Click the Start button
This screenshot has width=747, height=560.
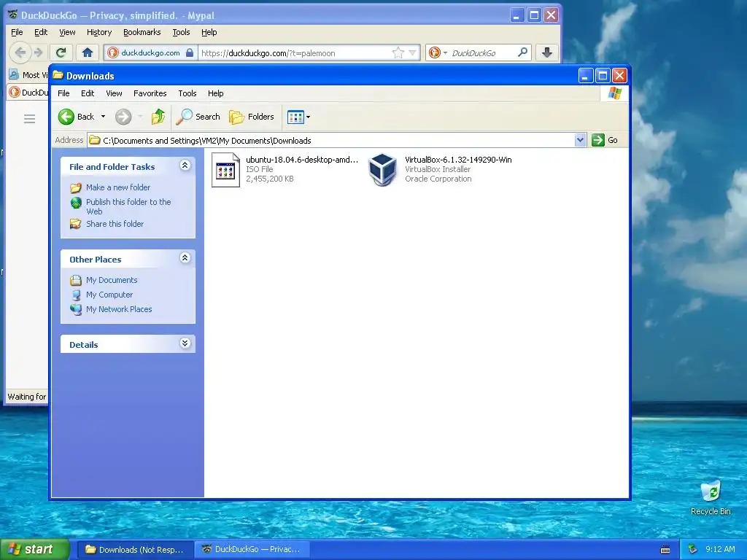pos(35,550)
